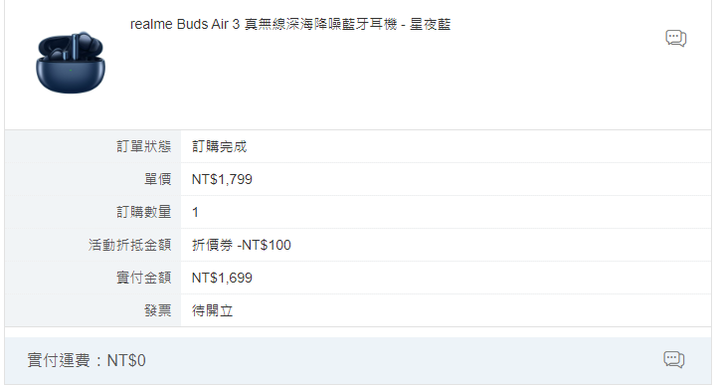This screenshot has height=386, width=720.
Task: Click the 實付運費 shipping fee label
Action: click(59, 360)
